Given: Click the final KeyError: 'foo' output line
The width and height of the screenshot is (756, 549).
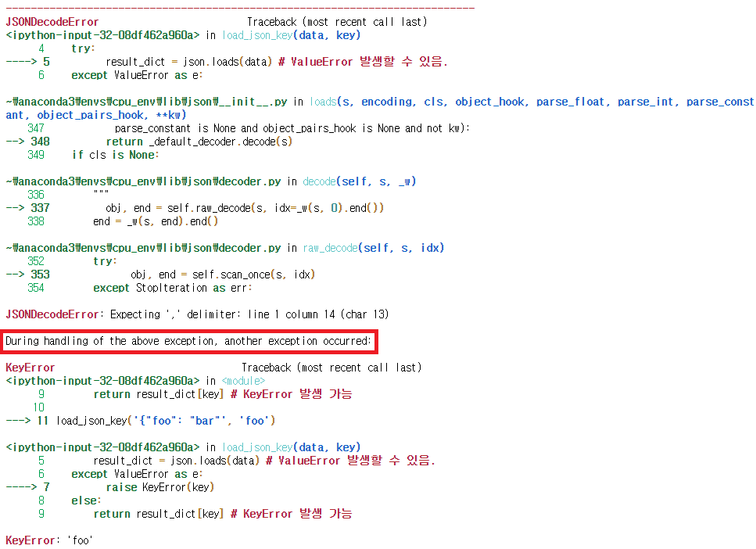Looking at the screenshot, I should pos(47,540).
